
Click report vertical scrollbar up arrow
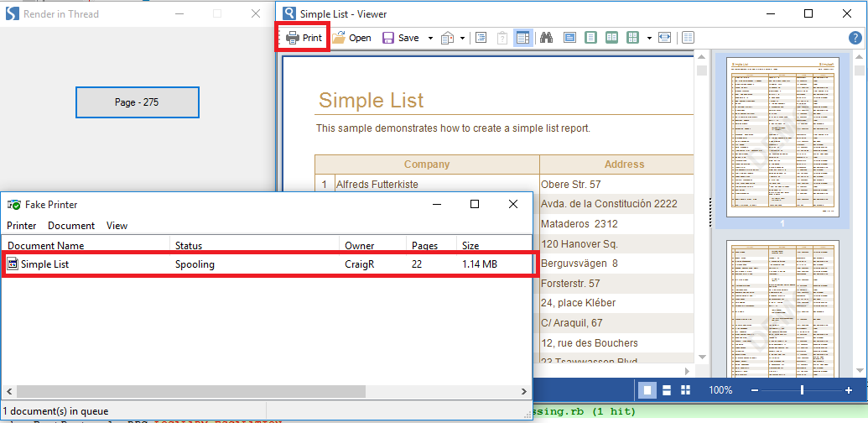tap(702, 57)
